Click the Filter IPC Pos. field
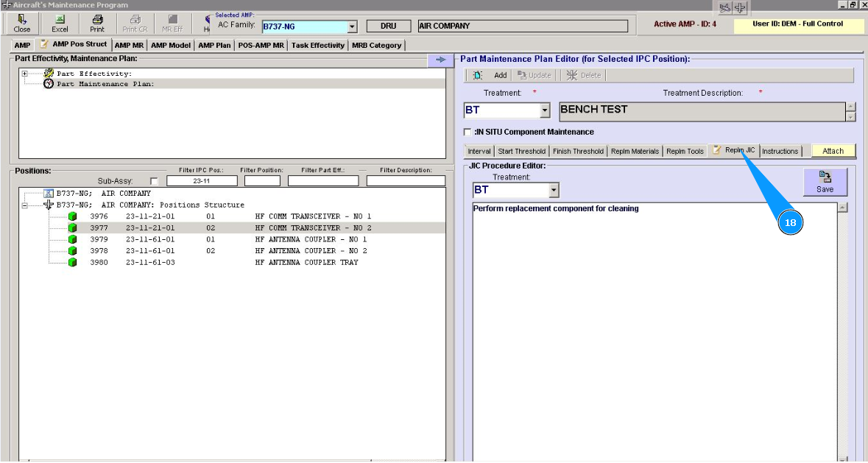This screenshot has height=463, width=868. [202, 181]
